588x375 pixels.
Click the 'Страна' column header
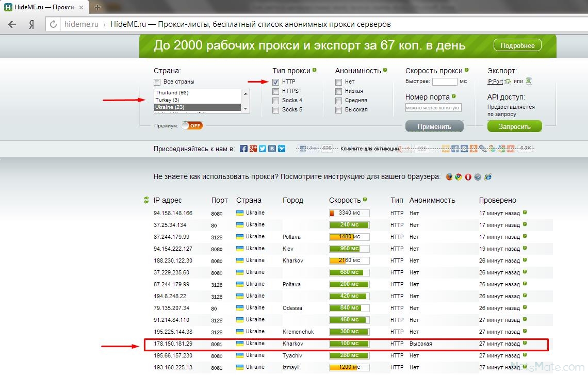pyautogui.click(x=249, y=200)
